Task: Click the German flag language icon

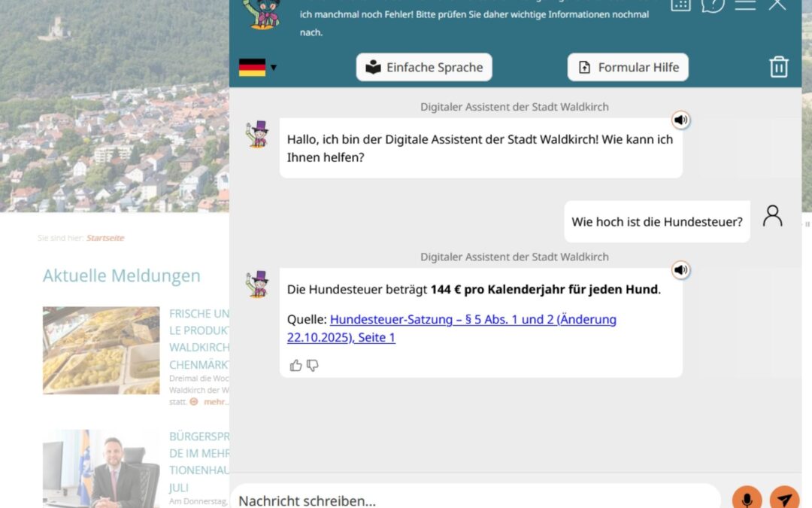Action: pos(252,68)
